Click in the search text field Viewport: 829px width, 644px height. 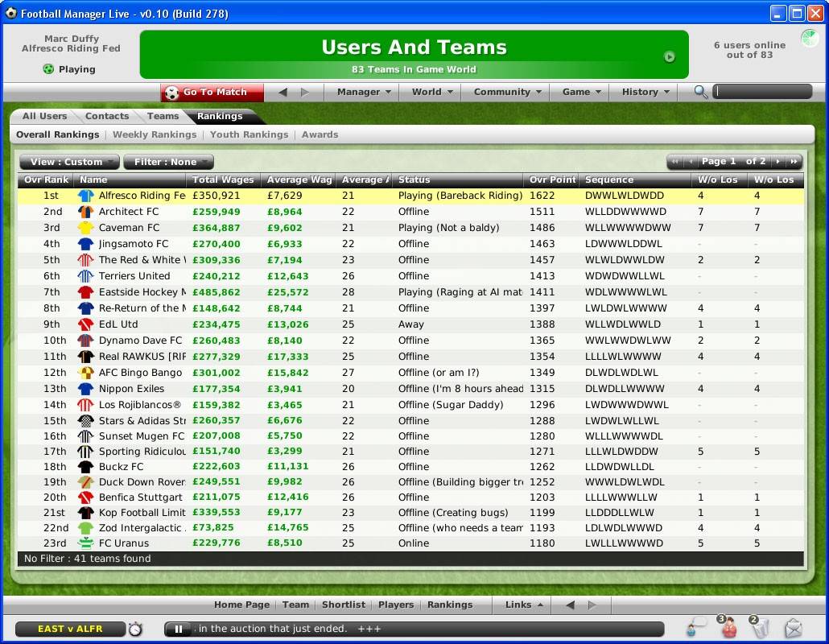761,92
